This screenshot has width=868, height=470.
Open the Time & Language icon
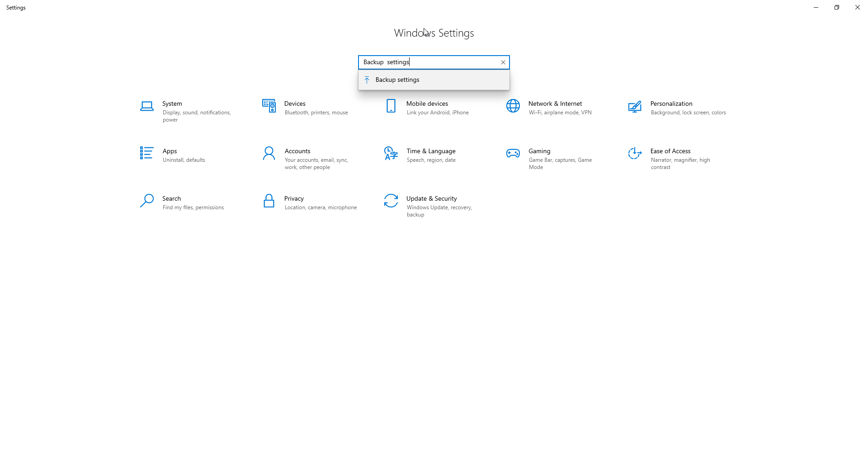(x=391, y=153)
